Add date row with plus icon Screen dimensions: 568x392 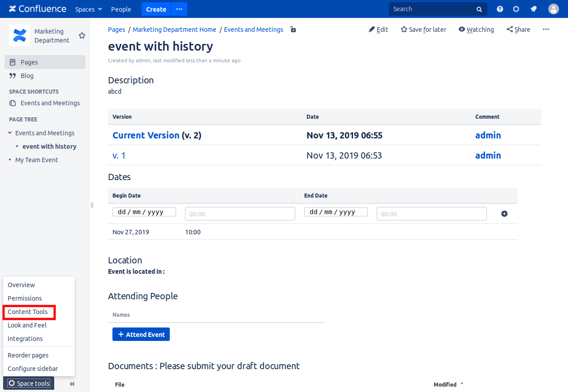[x=504, y=214]
